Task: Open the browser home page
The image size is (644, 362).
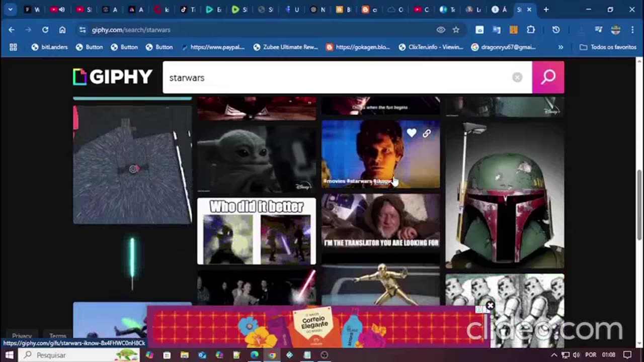Action: tap(62, 30)
